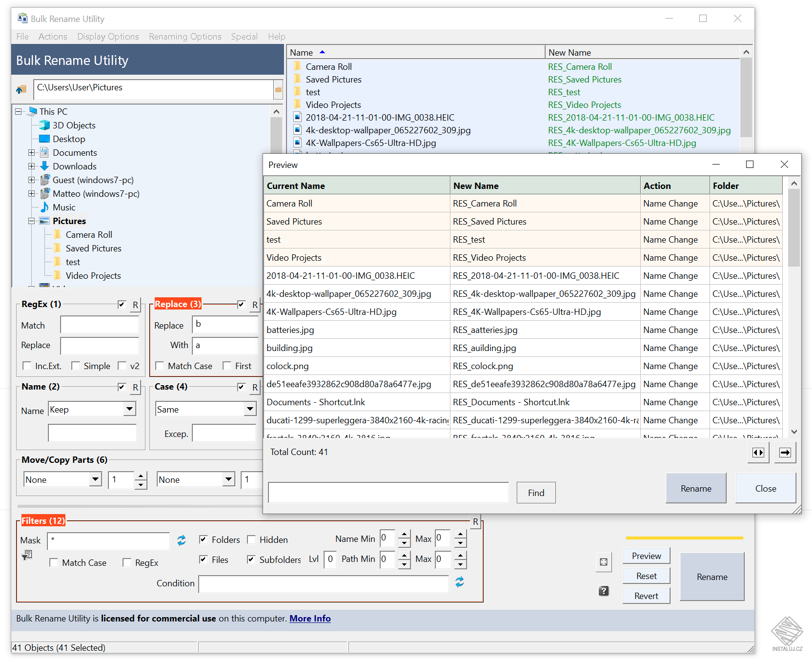
Task: Click the Mask refresh arrows icon
Action: [x=182, y=540]
